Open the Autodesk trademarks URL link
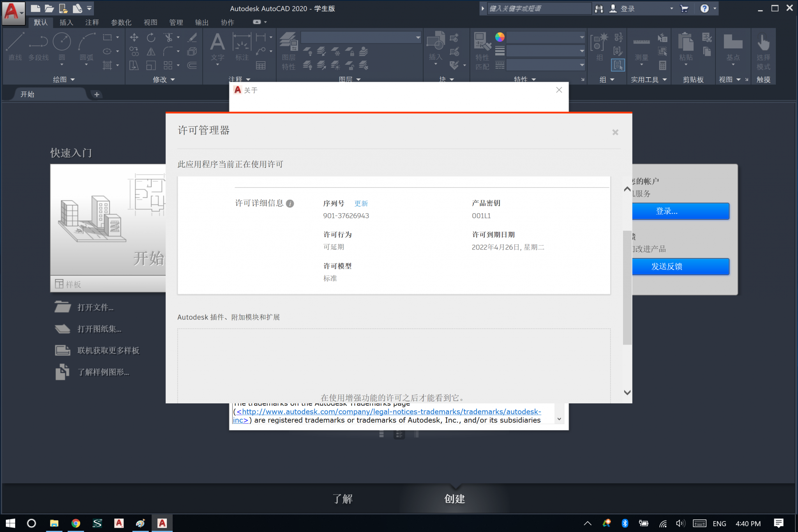The height and width of the screenshot is (532, 798). pyautogui.click(x=387, y=415)
